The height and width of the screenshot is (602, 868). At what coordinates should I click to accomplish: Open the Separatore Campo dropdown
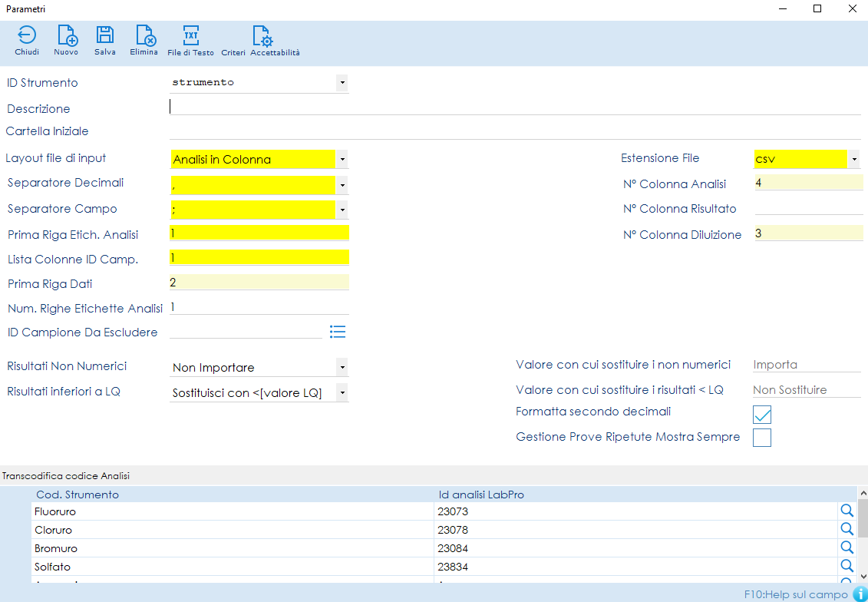click(342, 210)
